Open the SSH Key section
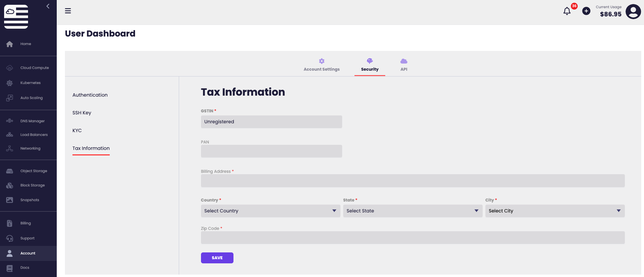This screenshot has height=277, width=644. click(x=82, y=113)
